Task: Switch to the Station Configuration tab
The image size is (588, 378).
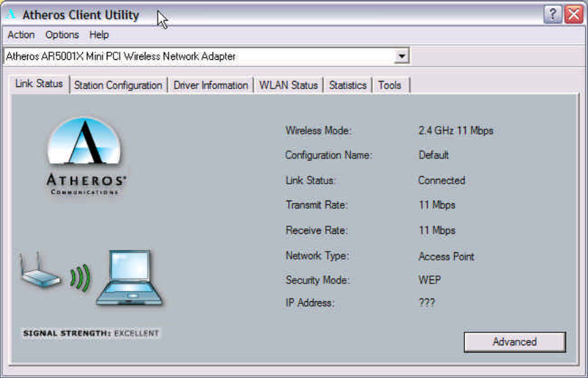Action: pyautogui.click(x=118, y=86)
